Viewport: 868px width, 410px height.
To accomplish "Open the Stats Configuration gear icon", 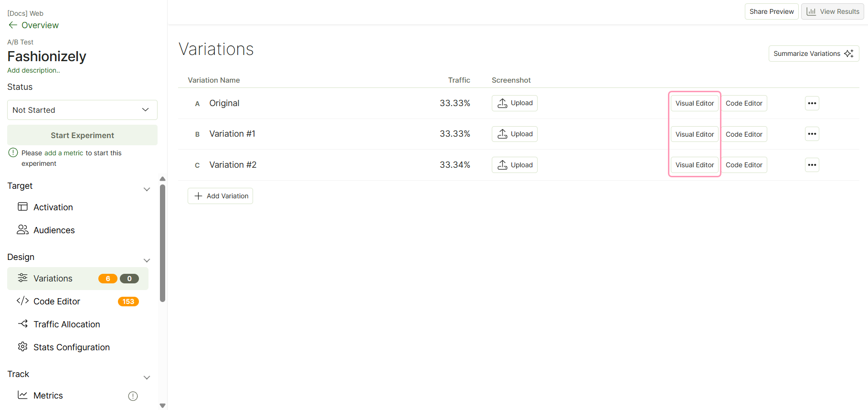I will (22, 346).
